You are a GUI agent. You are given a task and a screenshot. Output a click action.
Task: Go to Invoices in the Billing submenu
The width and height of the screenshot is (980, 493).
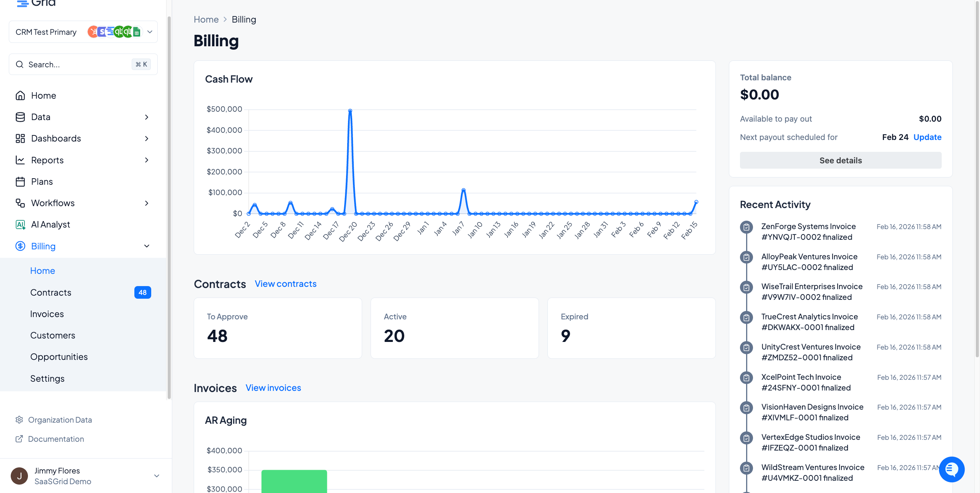click(x=47, y=314)
